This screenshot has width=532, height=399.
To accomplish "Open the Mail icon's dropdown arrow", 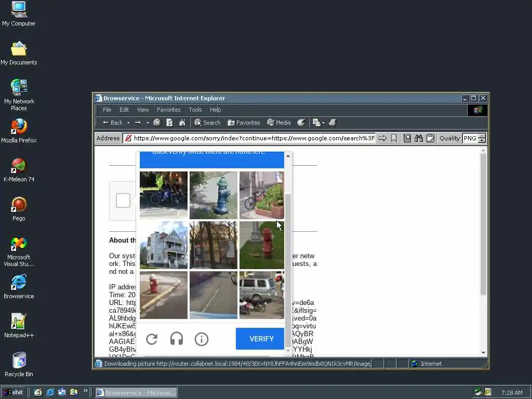I will pyautogui.click(x=323, y=123).
